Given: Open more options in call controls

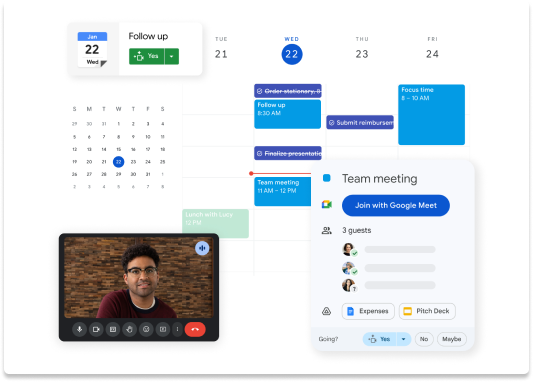Looking at the screenshot, I should click(177, 329).
